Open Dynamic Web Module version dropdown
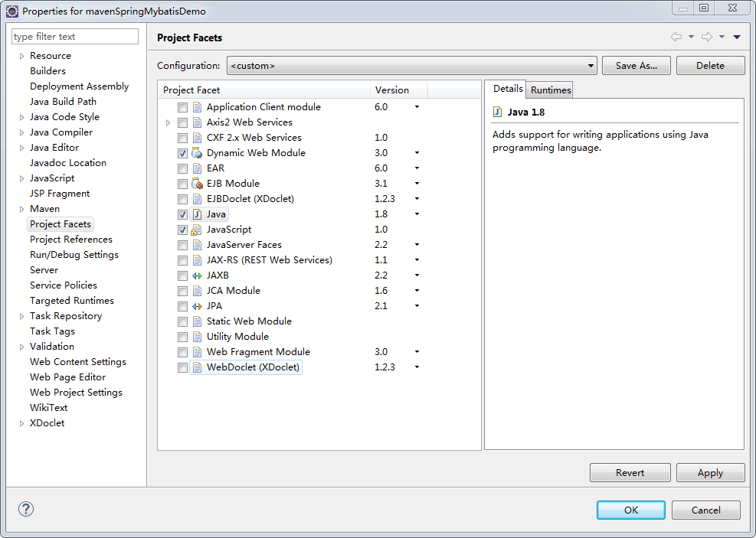The width and height of the screenshot is (756, 538). (417, 153)
